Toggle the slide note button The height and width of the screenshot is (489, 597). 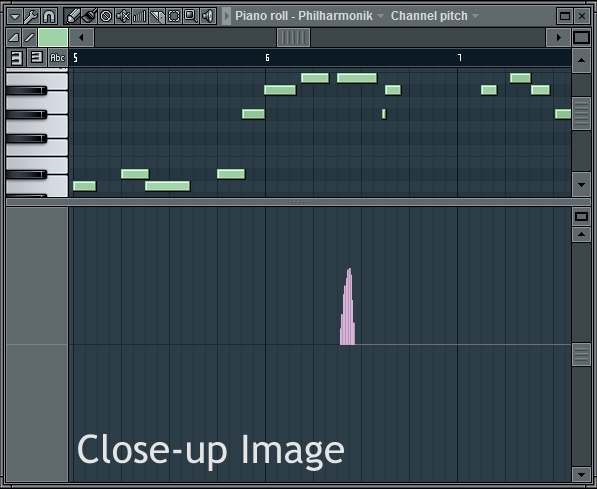(x=29, y=37)
